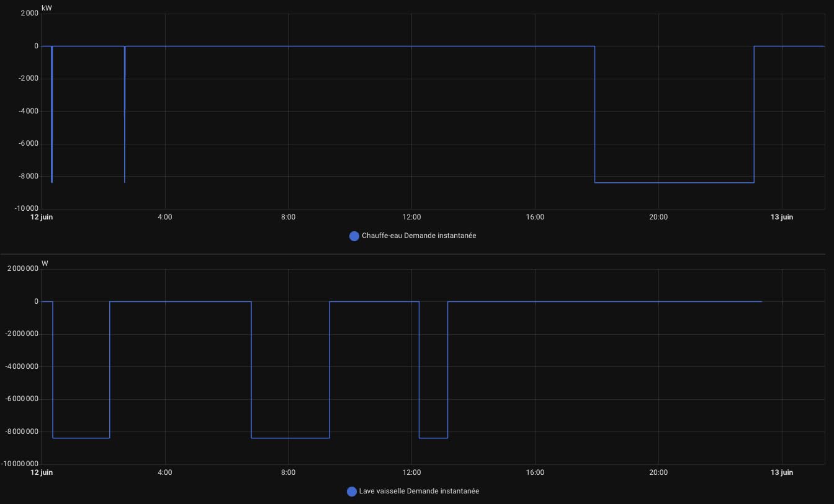
Task: Click the -8 000 000 value on the W axis
Action: [22, 431]
